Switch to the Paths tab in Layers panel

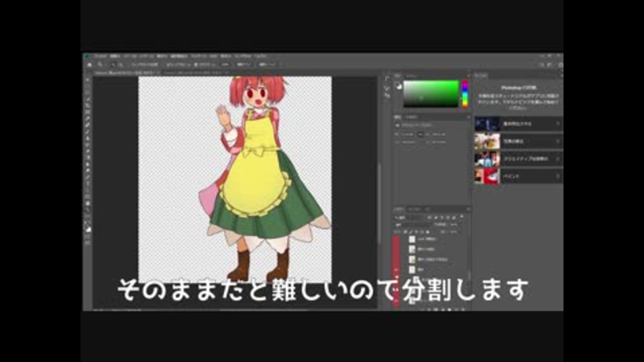[x=427, y=209]
